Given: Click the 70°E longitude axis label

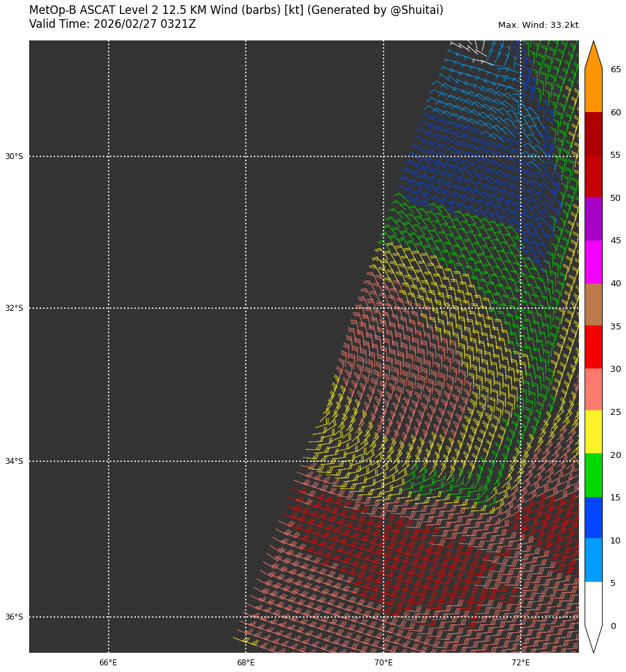Looking at the screenshot, I should click(384, 663).
